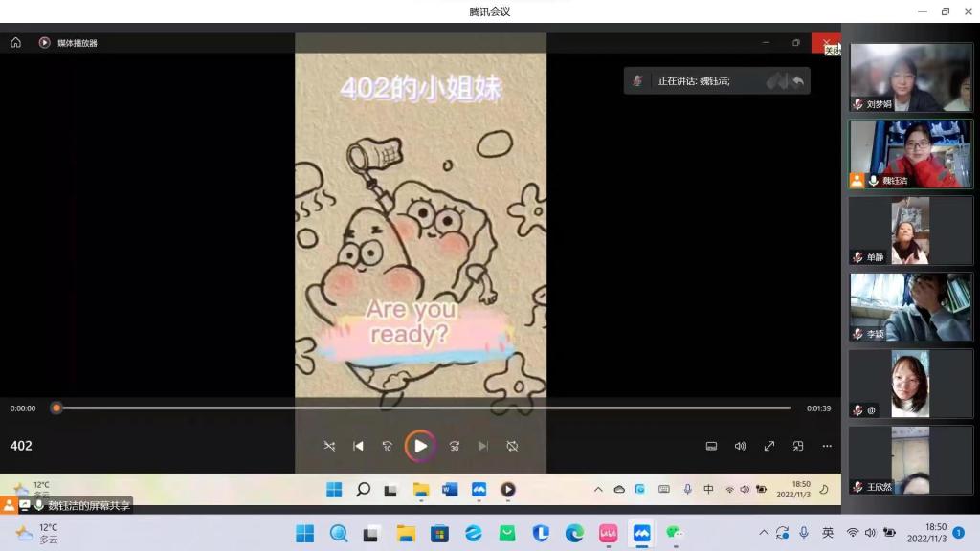
Task: Open the subtitles and captions menu
Action: 711,446
